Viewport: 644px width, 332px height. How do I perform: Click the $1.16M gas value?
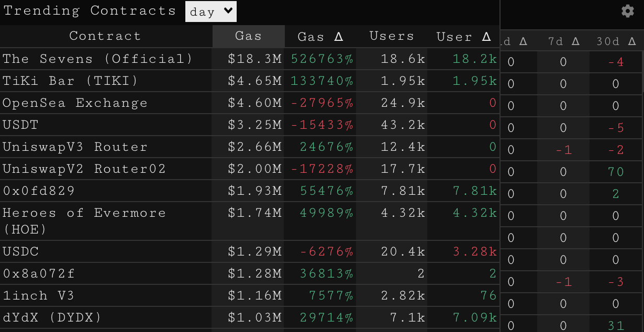[255, 295]
